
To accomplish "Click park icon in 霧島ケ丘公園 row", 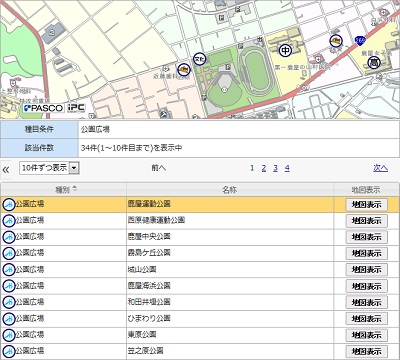I will [9, 253].
